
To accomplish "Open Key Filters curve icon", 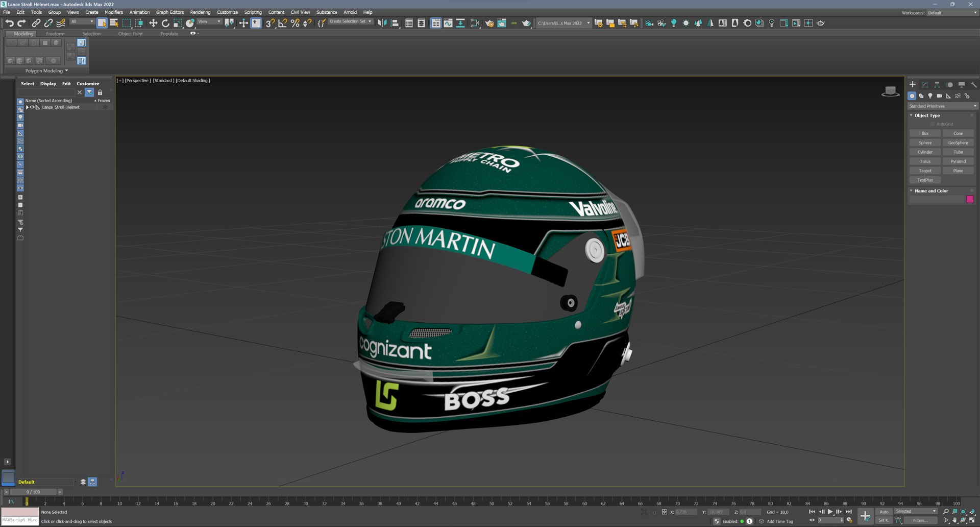I will [x=898, y=520].
